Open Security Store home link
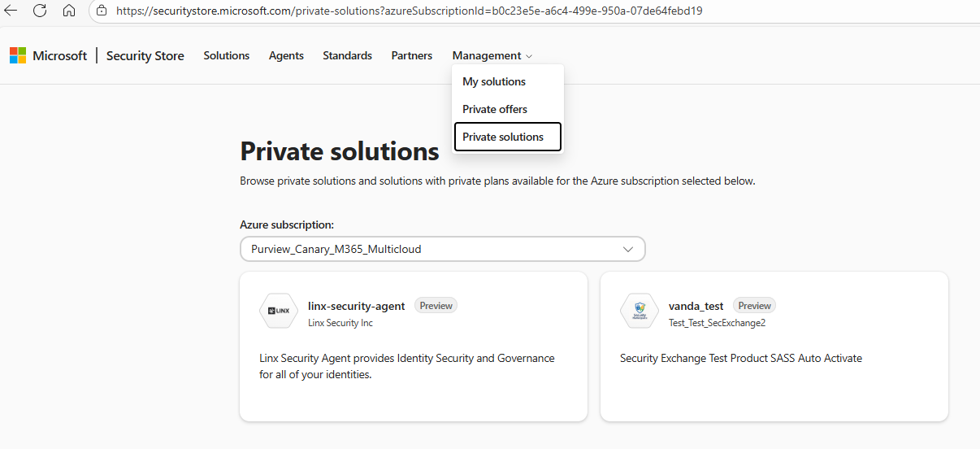 click(145, 55)
